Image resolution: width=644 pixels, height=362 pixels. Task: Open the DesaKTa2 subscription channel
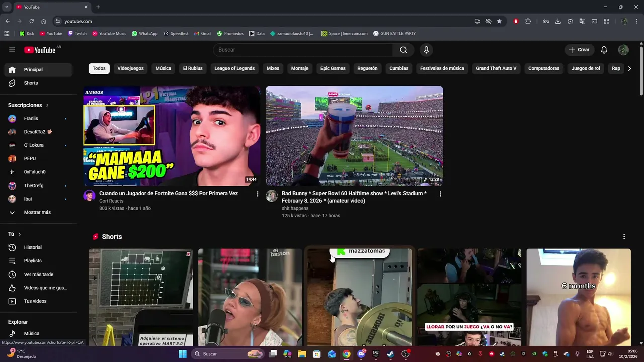pos(38,132)
